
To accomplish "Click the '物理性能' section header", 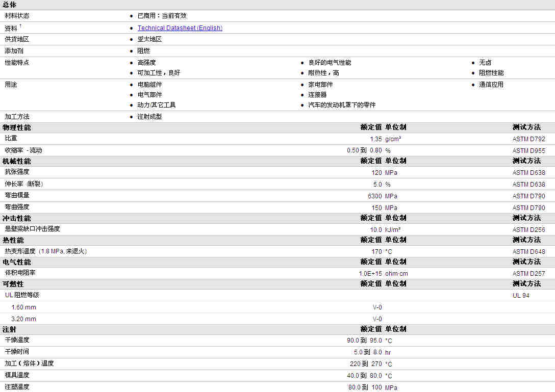I will 17,128.
